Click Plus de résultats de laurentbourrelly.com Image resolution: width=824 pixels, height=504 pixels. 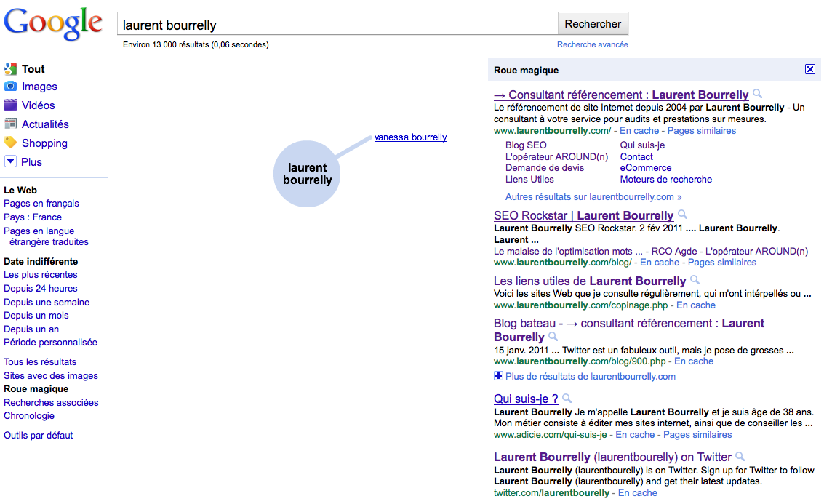[590, 376]
